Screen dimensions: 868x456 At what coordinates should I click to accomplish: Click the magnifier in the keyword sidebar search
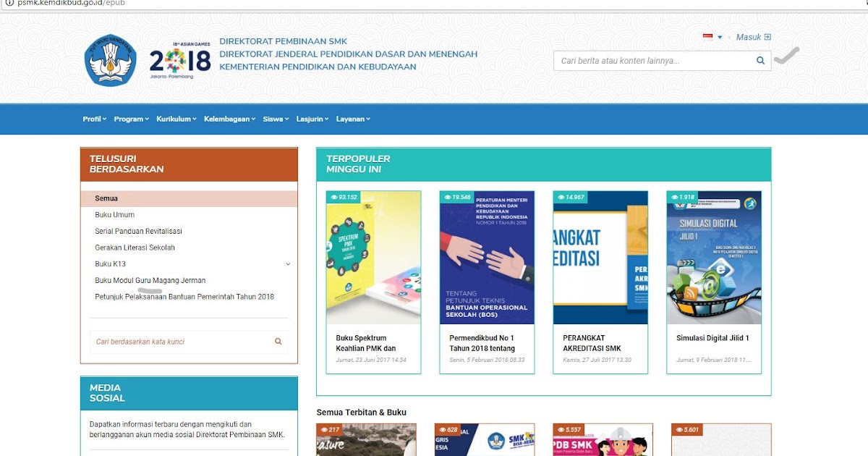(x=278, y=341)
